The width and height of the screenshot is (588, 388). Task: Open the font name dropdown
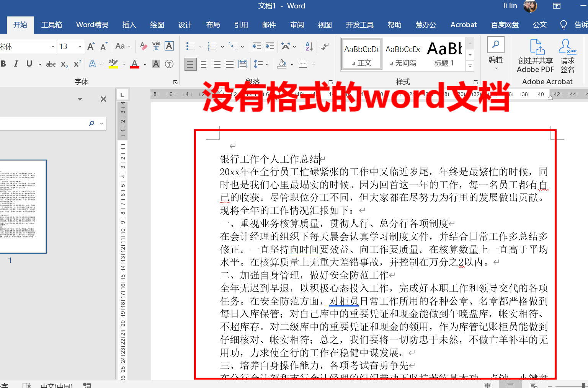point(53,47)
